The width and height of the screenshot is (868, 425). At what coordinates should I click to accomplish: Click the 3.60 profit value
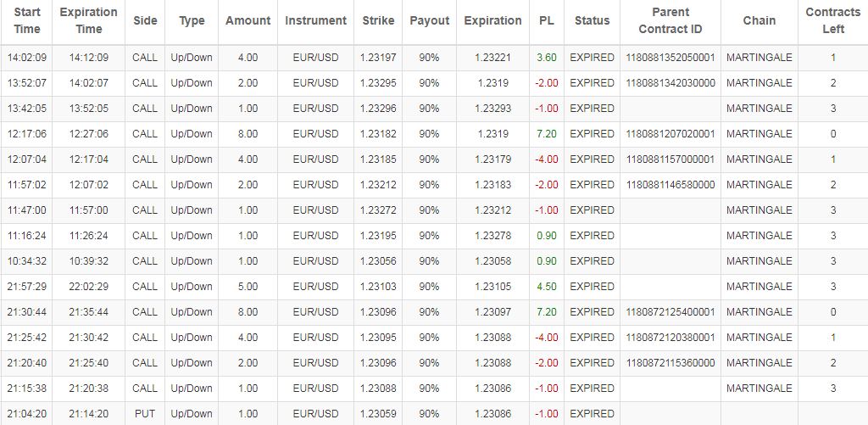coord(546,58)
